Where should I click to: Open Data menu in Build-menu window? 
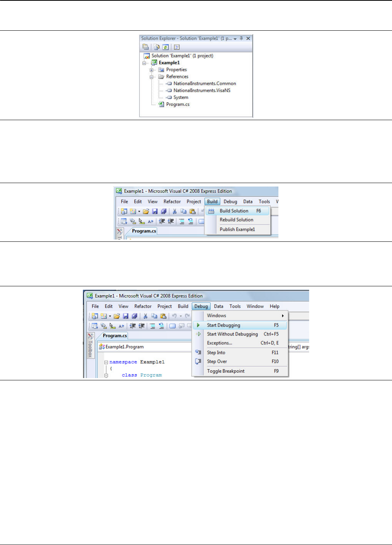pyautogui.click(x=248, y=201)
